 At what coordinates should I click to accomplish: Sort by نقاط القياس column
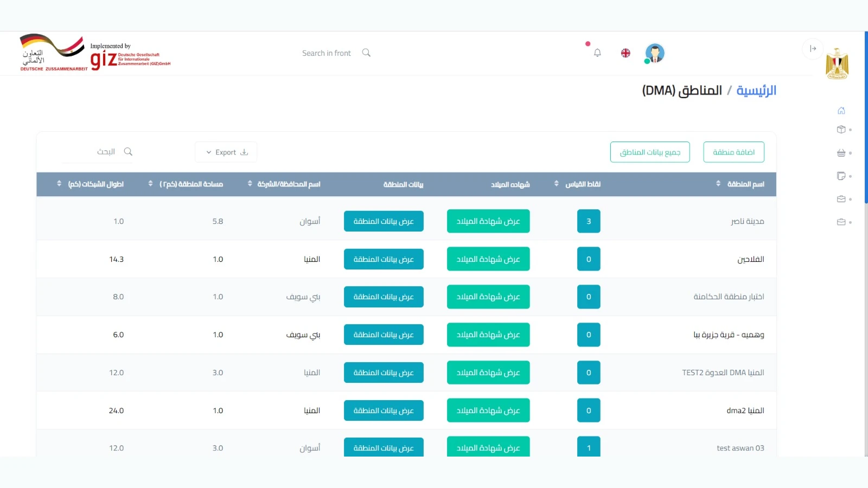pos(557,184)
